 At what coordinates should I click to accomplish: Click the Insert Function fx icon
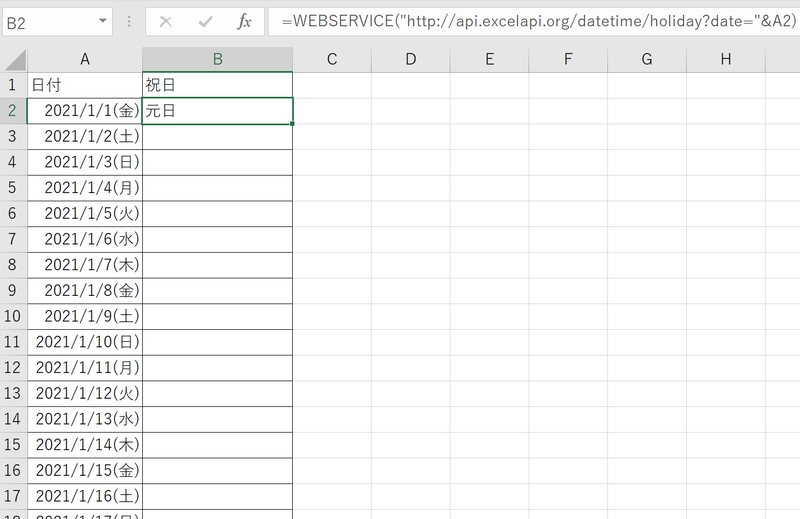pyautogui.click(x=244, y=22)
